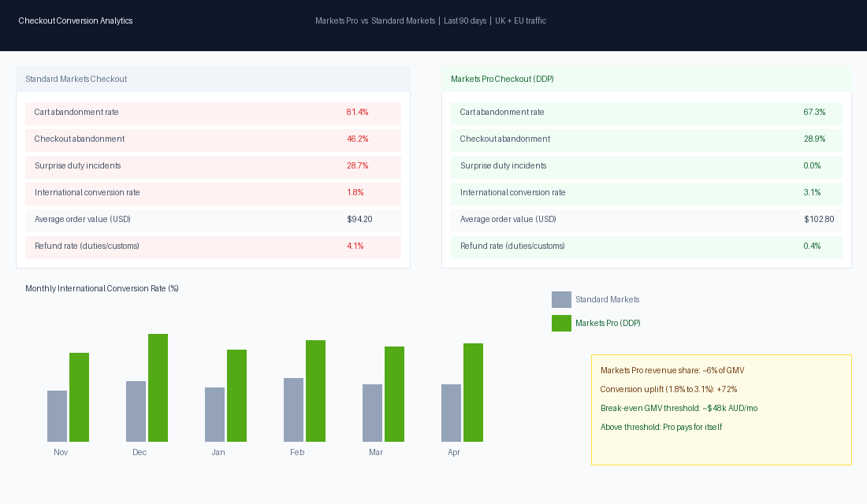Select the 28.9% checkout abandonment value
Viewport: 867px width, 504px height.
pyautogui.click(x=814, y=139)
